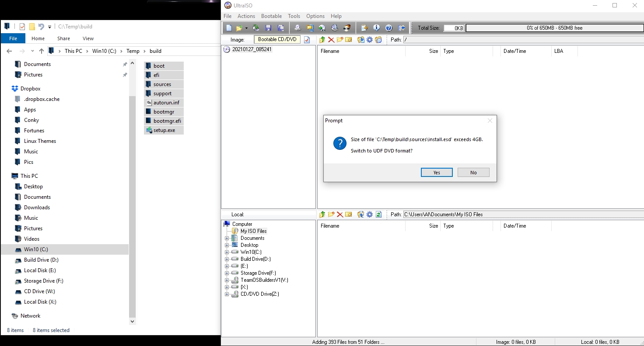This screenshot has height=346, width=644.
Task: Expand the CD/DVD Drive(Z:) node in Local tree
Action: click(227, 294)
